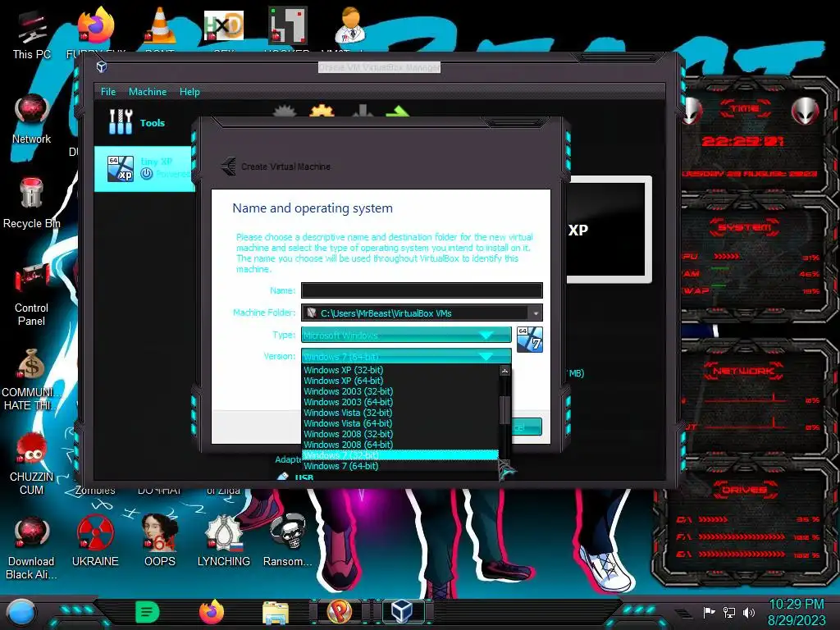Open the Control Panel desktop icon
The width and height of the screenshot is (840, 630).
[x=32, y=293]
